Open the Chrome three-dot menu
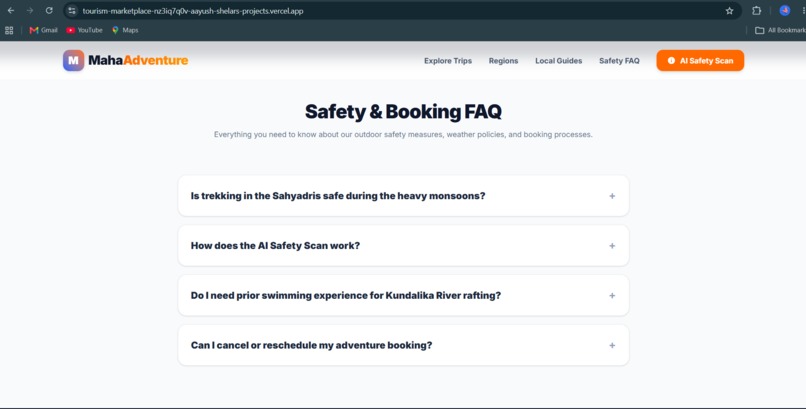 [x=803, y=11]
